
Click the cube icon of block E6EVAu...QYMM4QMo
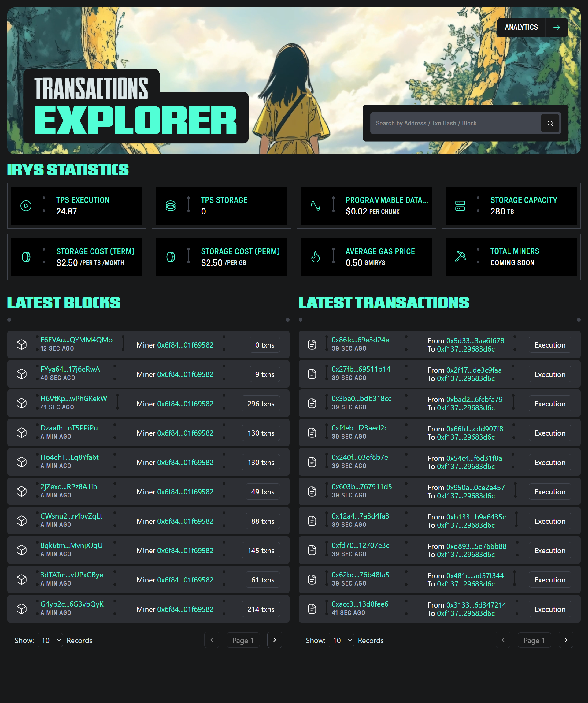point(22,344)
